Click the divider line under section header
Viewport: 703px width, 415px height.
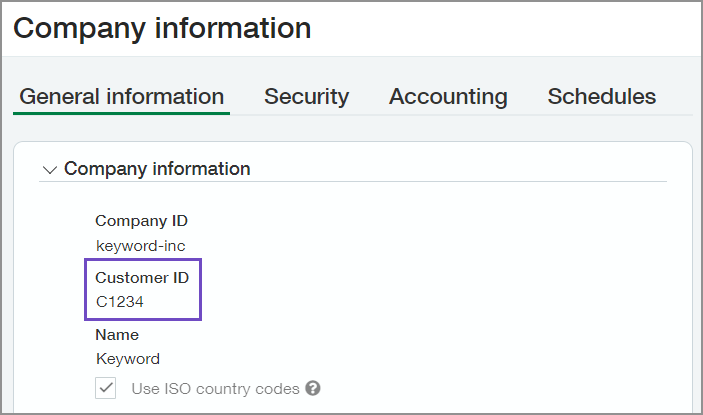tap(400, 182)
